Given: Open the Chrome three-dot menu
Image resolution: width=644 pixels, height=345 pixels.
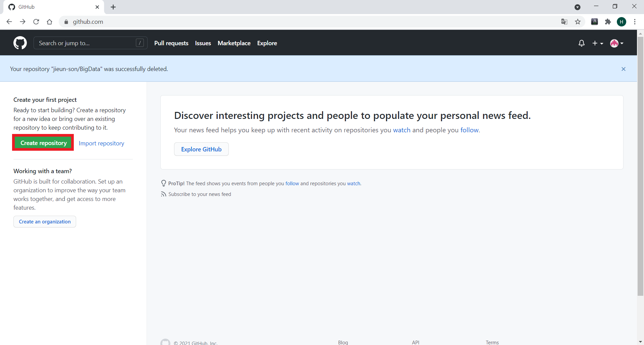Looking at the screenshot, I should click(635, 22).
